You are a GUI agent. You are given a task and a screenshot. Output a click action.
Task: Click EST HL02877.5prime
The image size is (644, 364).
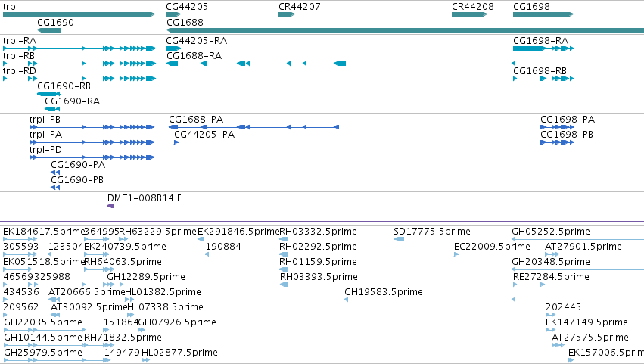[x=145, y=360]
